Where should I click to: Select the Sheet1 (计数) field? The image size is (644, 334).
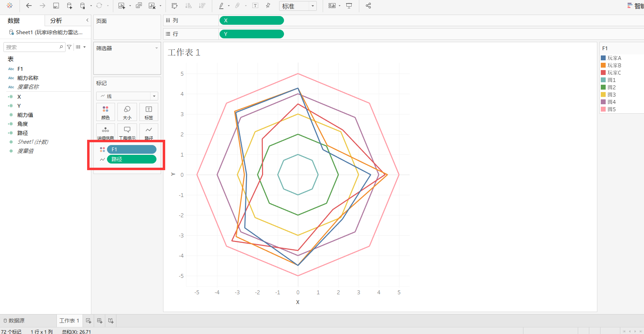[33, 142]
